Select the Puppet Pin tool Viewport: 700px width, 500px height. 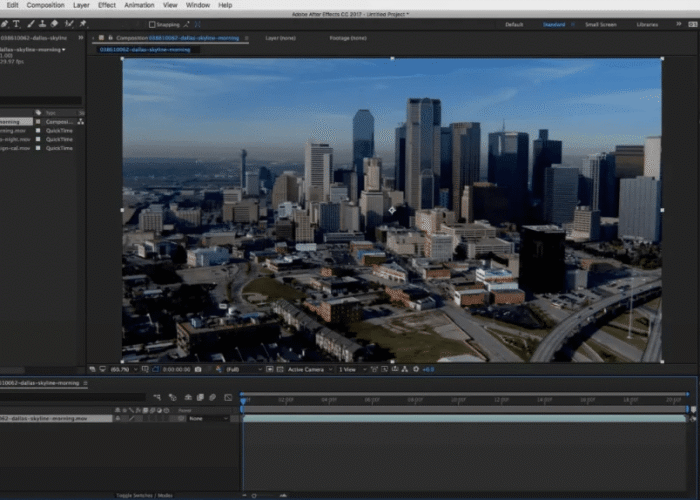[x=83, y=24]
